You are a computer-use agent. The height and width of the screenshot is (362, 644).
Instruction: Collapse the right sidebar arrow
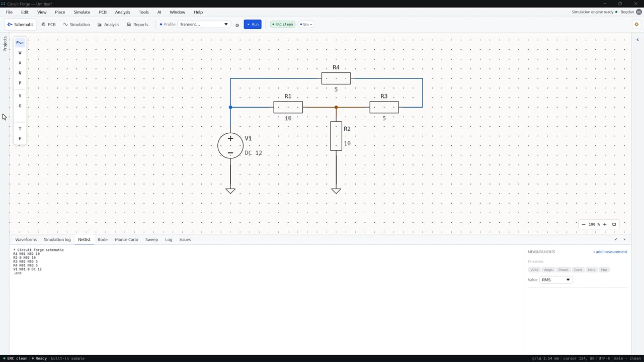(637, 40)
